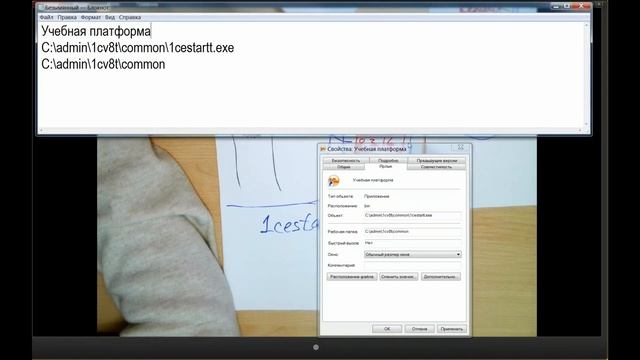This screenshot has width=640, height=360.
Task: Open the Окно window size dropdown
Action: point(413,254)
